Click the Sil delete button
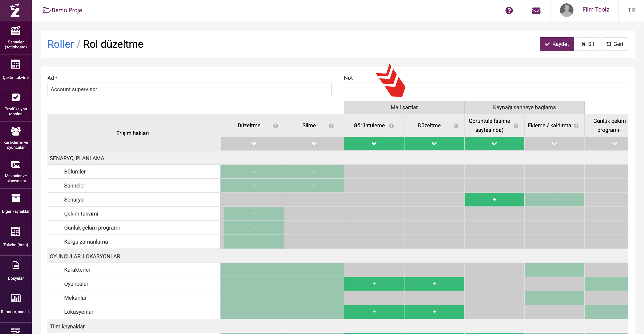Screen dimensions: 644x334 588,44
